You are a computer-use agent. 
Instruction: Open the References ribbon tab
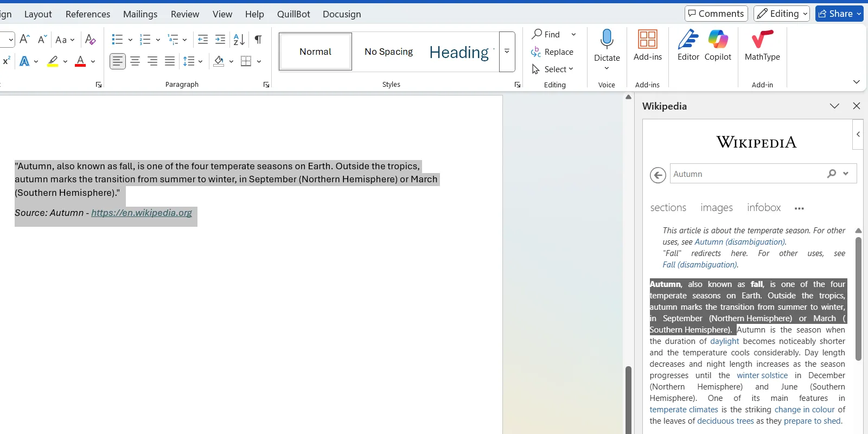pyautogui.click(x=87, y=14)
